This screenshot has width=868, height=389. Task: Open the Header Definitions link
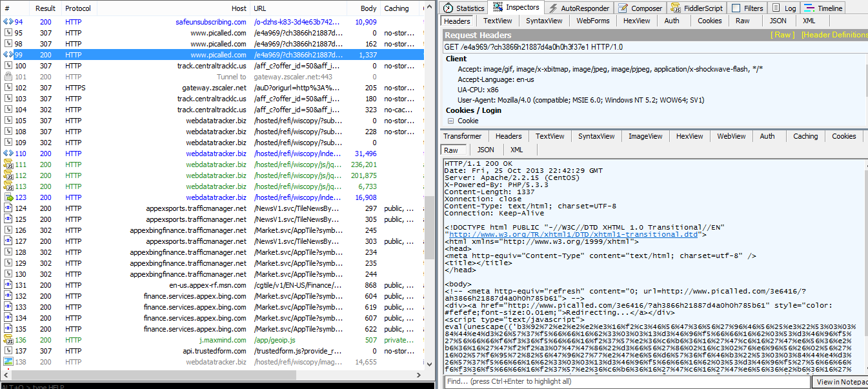(834, 35)
